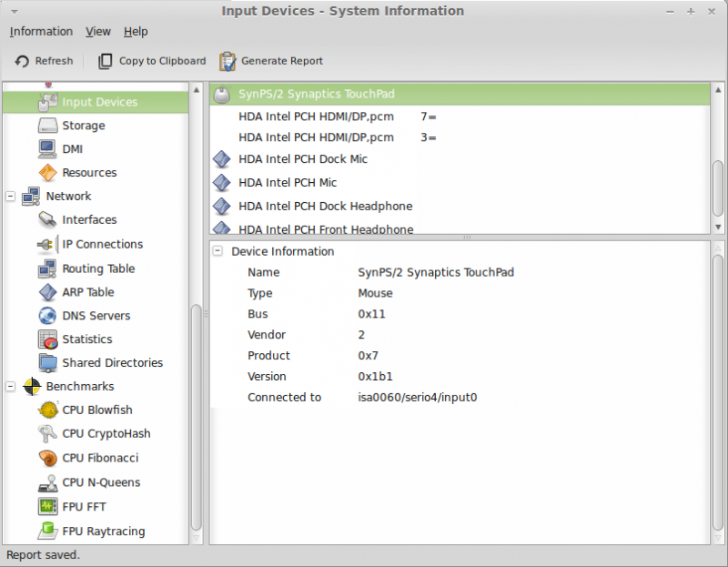Open the Help menu

pyautogui.click(x=136, y=31)
